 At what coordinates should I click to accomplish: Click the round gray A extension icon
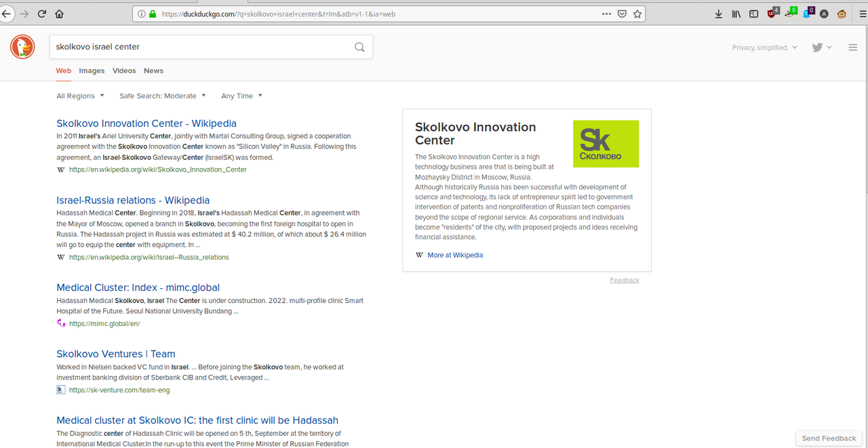824,14
